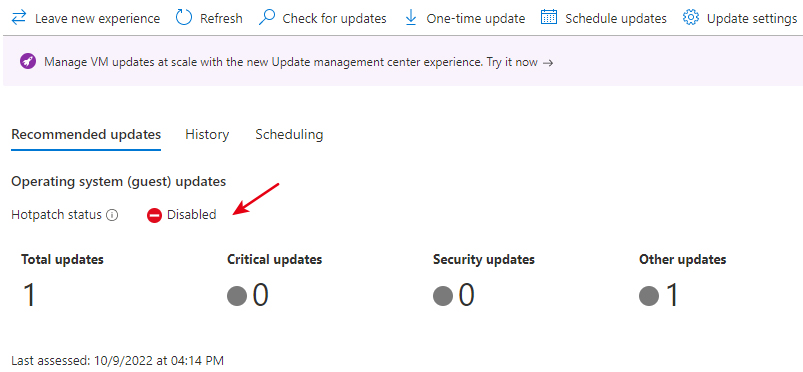
Task: Switch to the History tab
Action: [207, 134]
